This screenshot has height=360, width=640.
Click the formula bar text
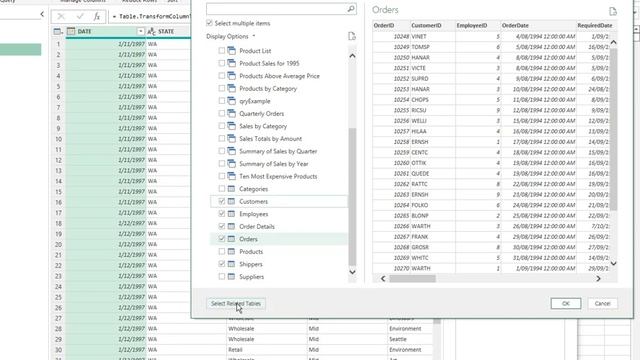(x=151, y=17)
